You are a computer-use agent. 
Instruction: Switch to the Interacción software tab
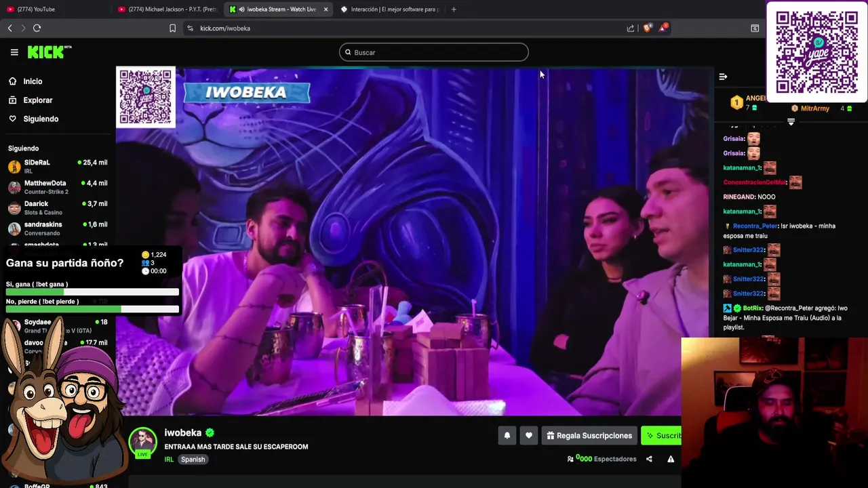(389, 9)
